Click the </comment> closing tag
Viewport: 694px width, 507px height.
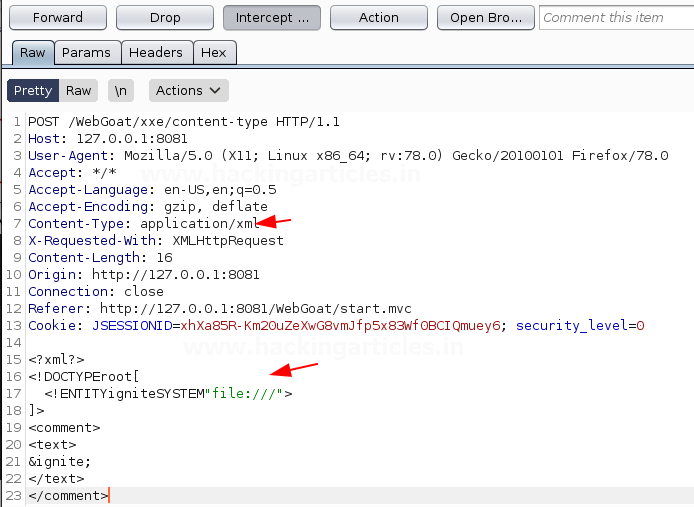(68, 495)
